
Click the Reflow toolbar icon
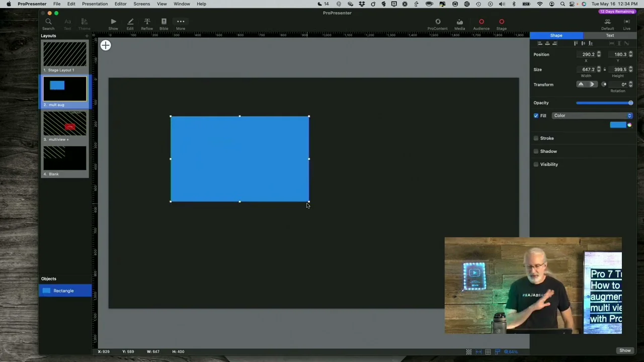(x=147, y=24)
